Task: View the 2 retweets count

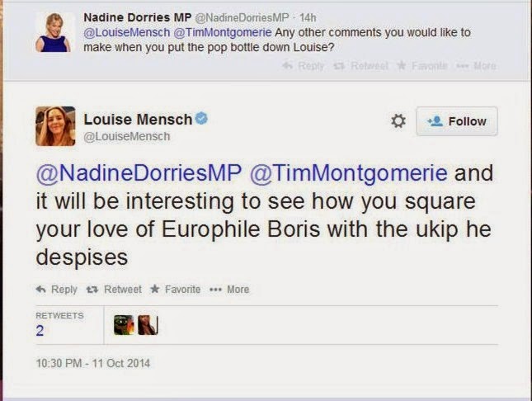Action: click(40, 331)
